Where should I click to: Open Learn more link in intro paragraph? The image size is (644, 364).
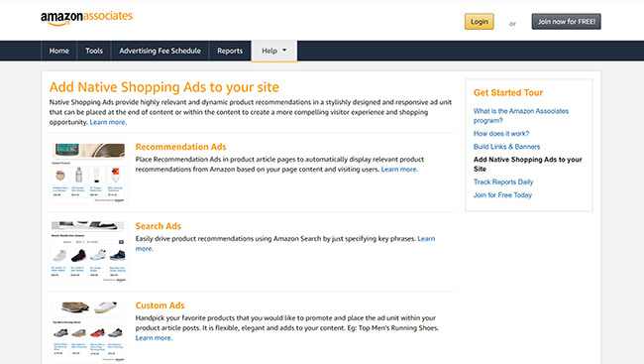[x=108, y=122]
